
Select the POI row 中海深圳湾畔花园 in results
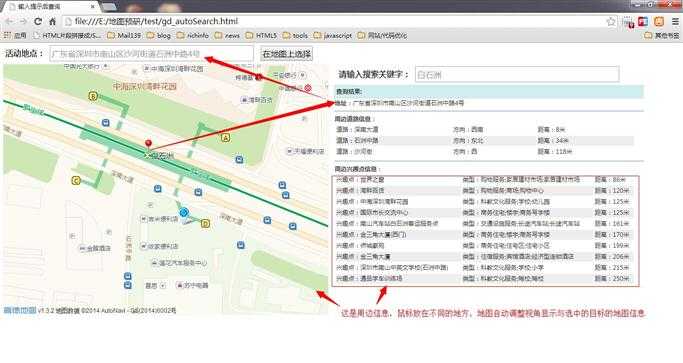[x=484, y=202]
